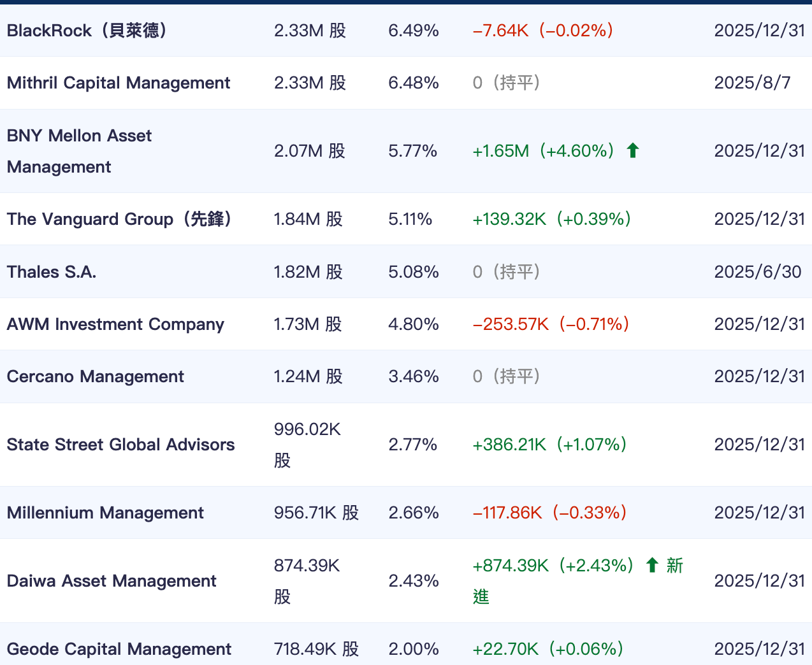This screenshot has width=812, height=665.
Task: Click the 2.07M 股 share count
Action: [310, 151]
